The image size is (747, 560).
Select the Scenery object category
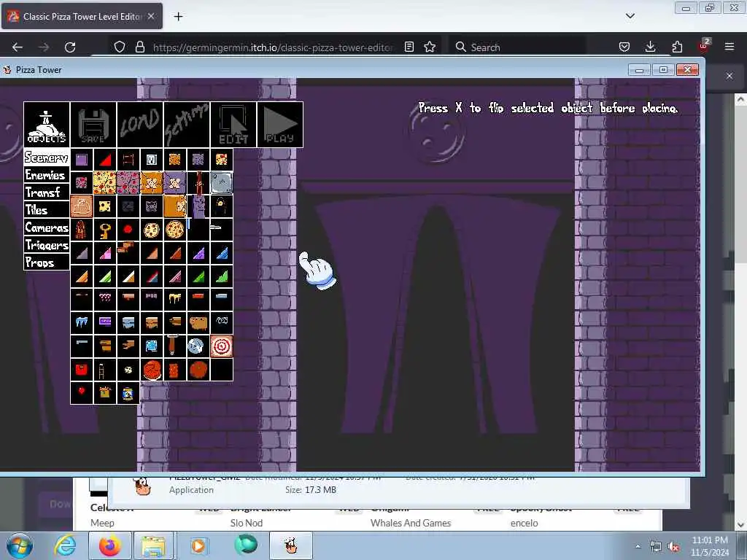[x=47, y=157]
